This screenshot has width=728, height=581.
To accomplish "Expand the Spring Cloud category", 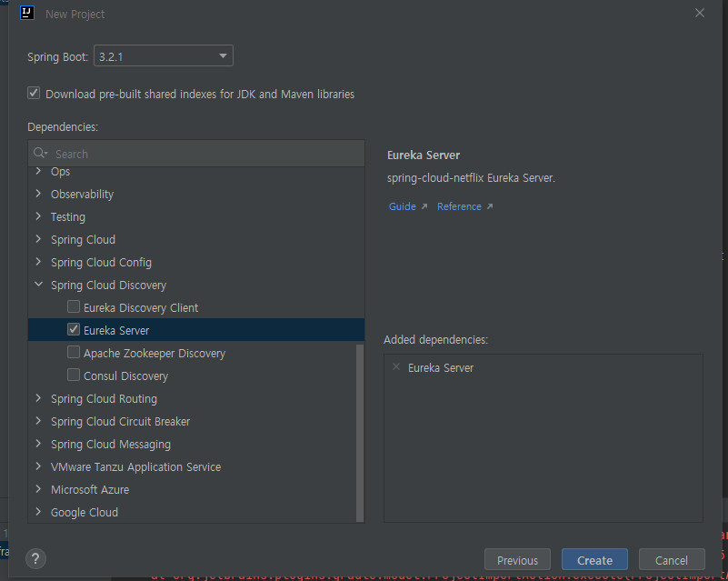I will point(38,239).
